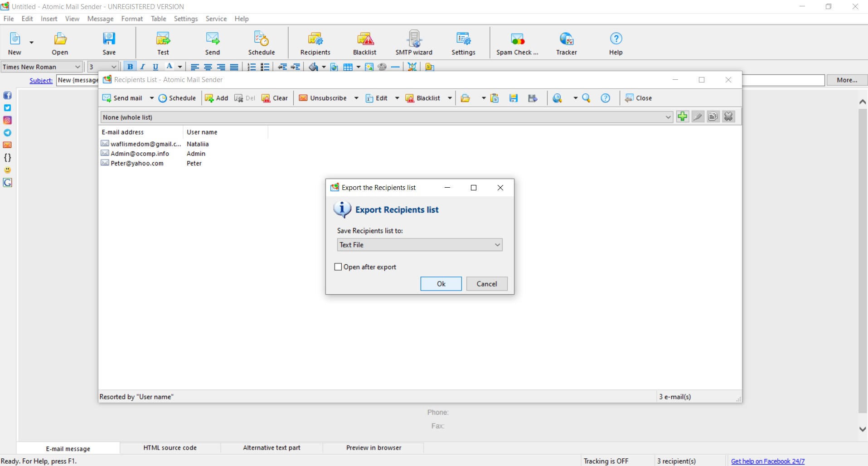Open the Insert menu
This screenshot has width=868, height=466.
click(x=49, y=19)
